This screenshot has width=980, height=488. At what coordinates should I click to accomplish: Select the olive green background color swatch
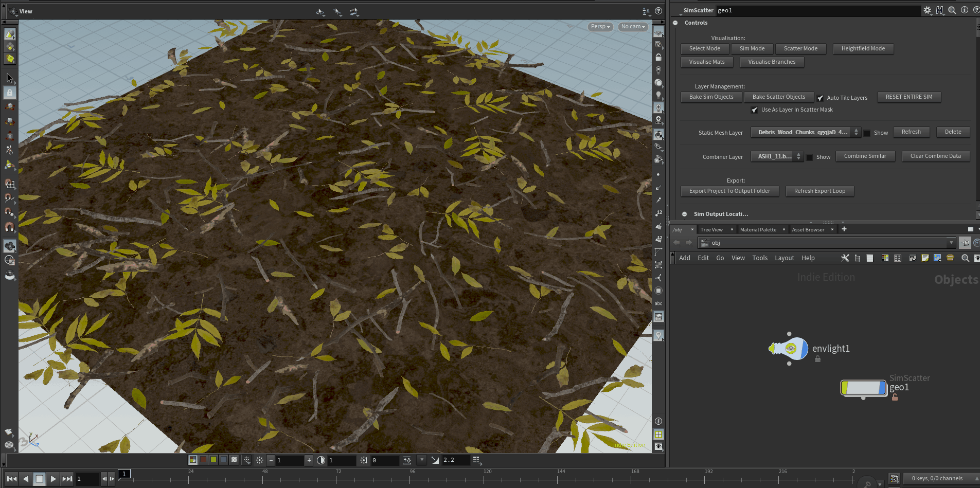(x=213, y=460)
